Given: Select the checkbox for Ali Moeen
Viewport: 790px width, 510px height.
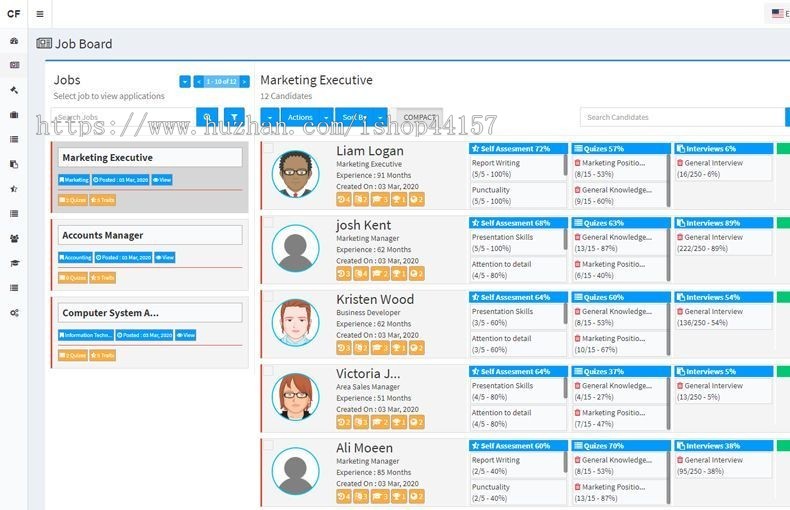Looking at the screenshot, I should [269, 444].
